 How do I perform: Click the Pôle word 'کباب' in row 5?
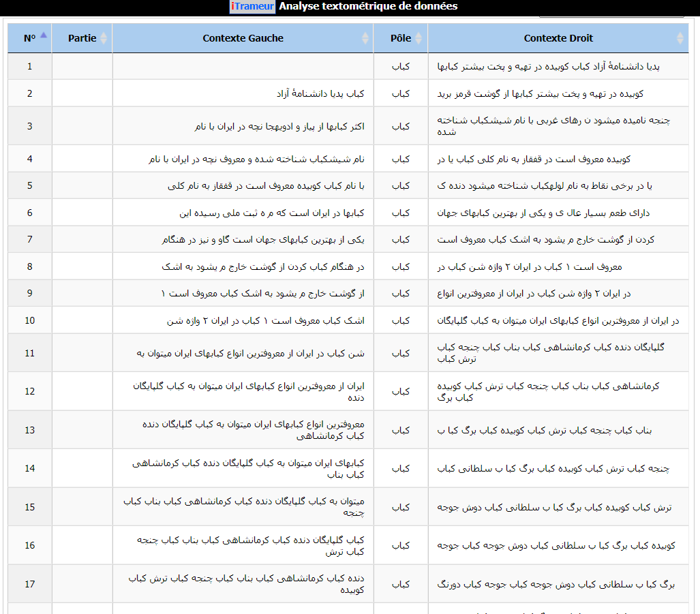(401, 185)
